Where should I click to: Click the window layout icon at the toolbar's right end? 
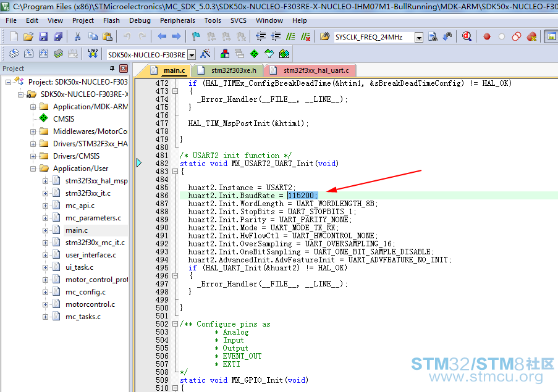(x=551, y=36)
